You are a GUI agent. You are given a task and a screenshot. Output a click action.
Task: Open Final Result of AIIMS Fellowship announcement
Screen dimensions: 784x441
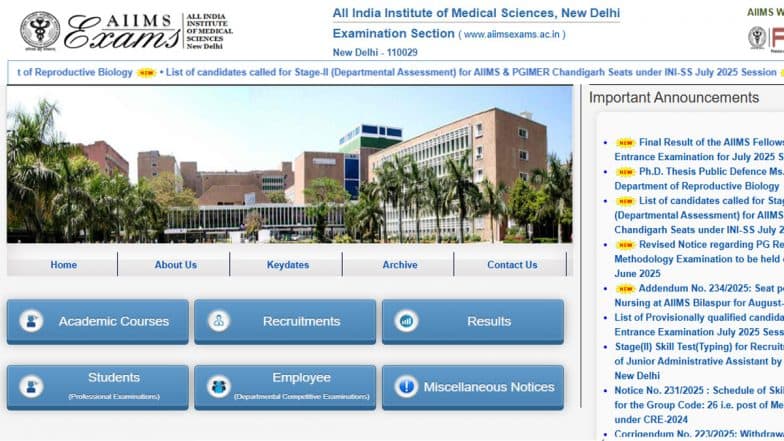[699, 150]
